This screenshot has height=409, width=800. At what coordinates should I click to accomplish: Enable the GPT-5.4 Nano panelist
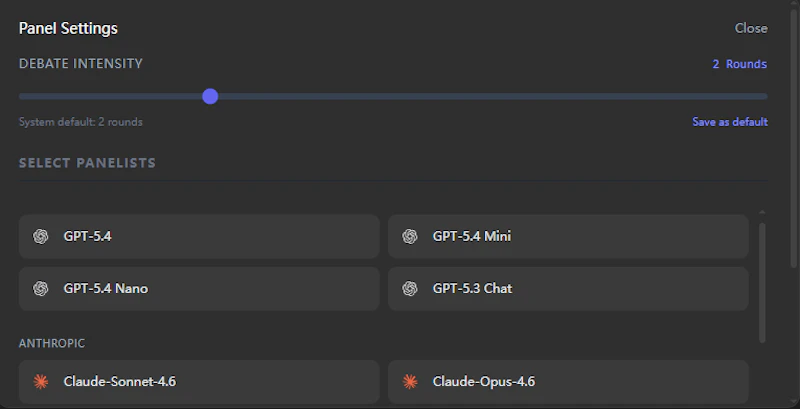[x=199, y=289]
